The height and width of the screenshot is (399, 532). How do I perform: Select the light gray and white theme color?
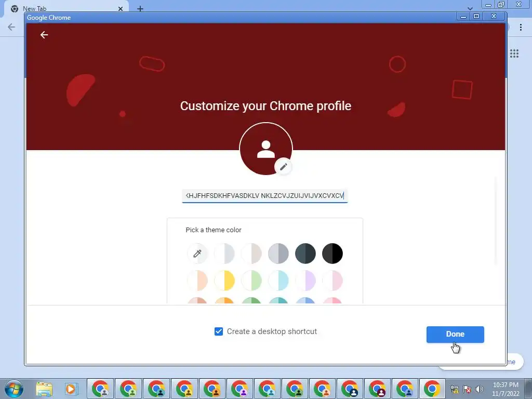click(x=224, y=254)
